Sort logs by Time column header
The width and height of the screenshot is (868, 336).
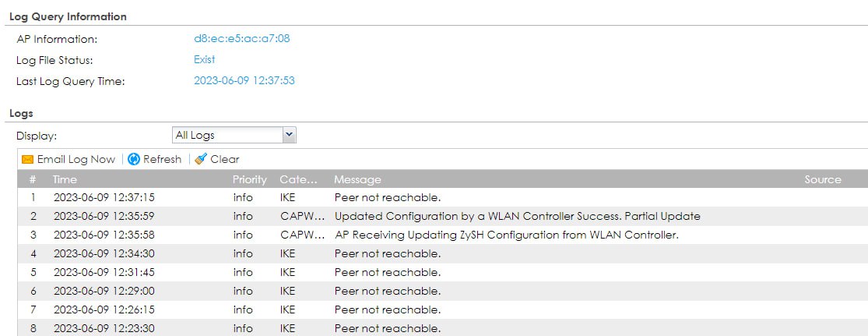pos(65,179)
